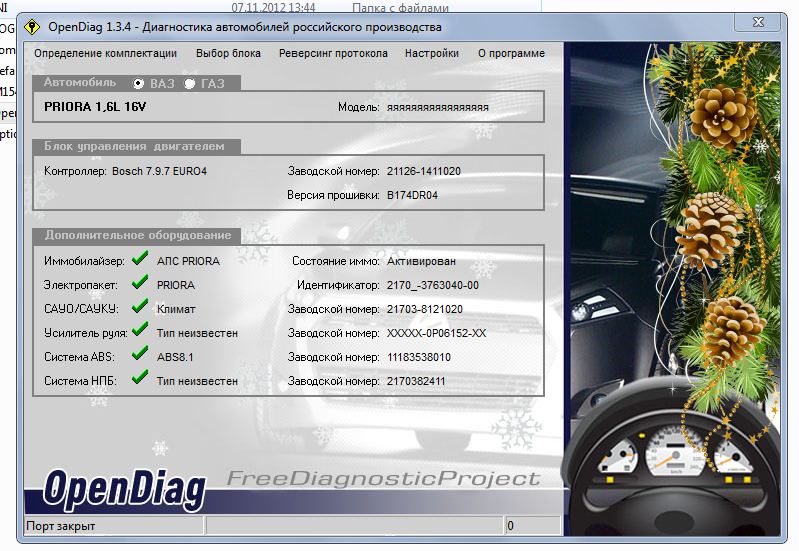Click the Модель value field

438,108
